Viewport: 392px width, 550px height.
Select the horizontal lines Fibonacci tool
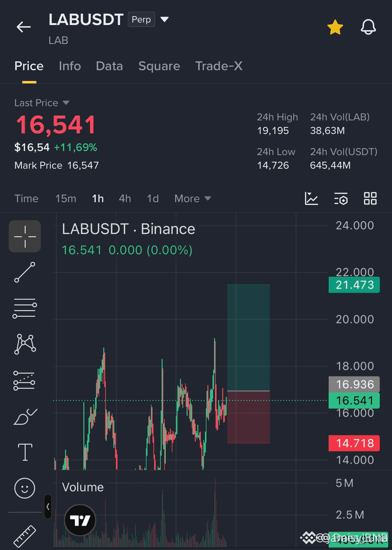(25, 308)
